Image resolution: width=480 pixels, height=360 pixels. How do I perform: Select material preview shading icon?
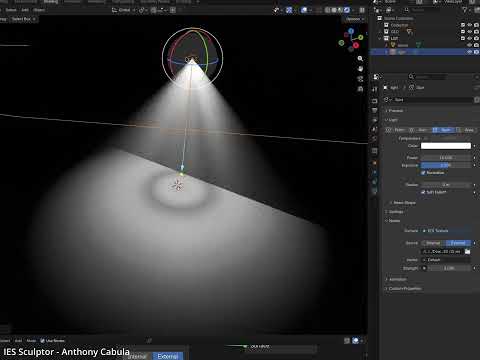tap(341, 10)
